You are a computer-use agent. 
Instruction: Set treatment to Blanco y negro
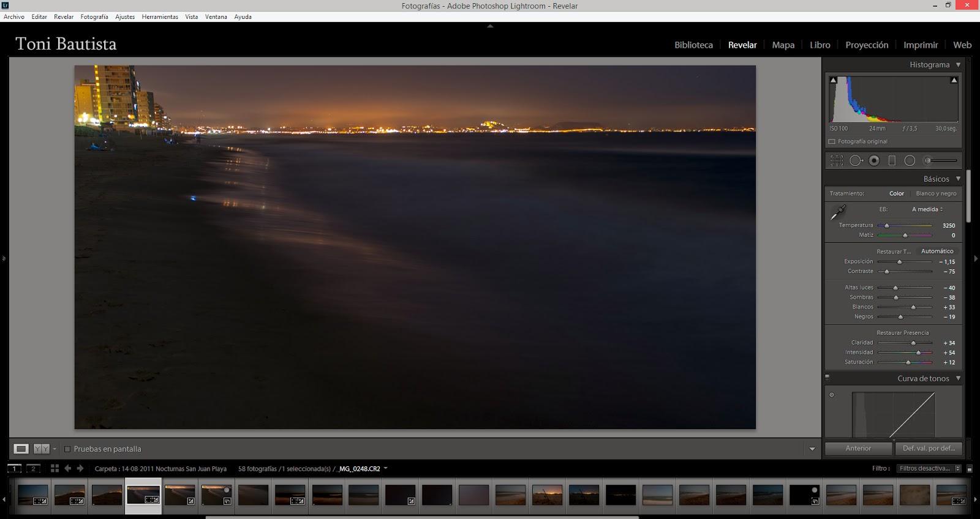tap(936, 193)
